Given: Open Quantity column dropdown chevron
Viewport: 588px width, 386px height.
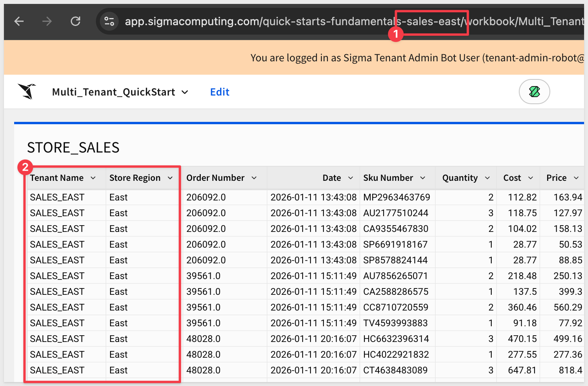Looking at the screenshot, I should coord(487,178).
